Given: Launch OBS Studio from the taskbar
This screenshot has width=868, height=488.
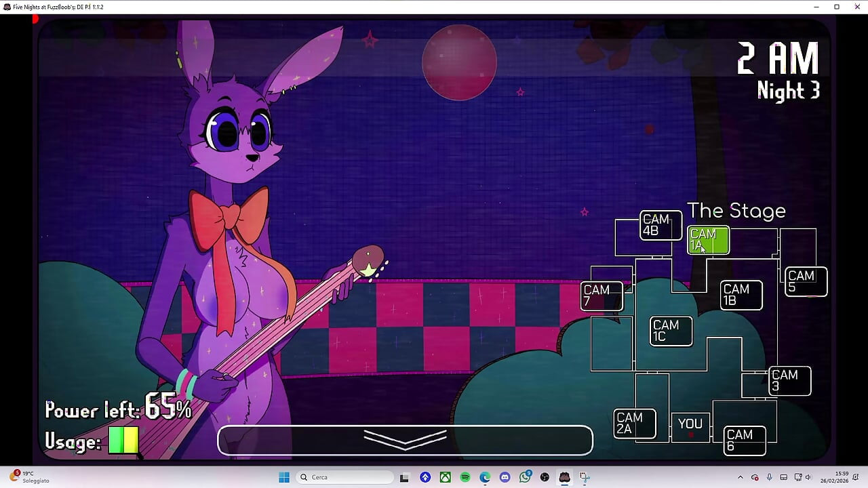Looking at the screenshot, I should click(545, 477).
